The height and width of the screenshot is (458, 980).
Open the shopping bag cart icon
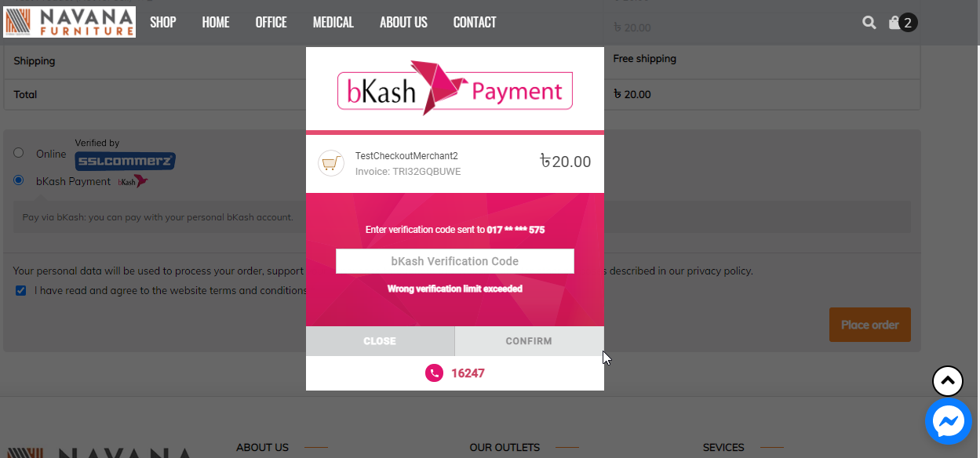(894, 23)
